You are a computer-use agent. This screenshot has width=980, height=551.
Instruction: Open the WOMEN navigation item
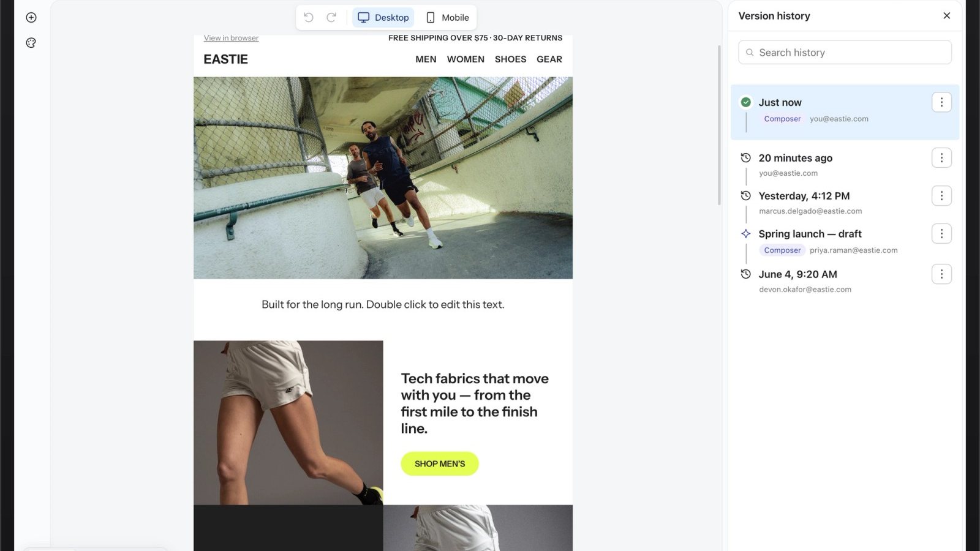click(x=466, y=59)
